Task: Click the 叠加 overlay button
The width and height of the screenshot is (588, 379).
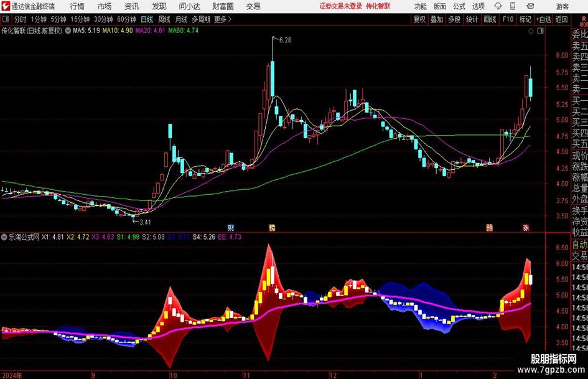Action: [x=437, y=19]
